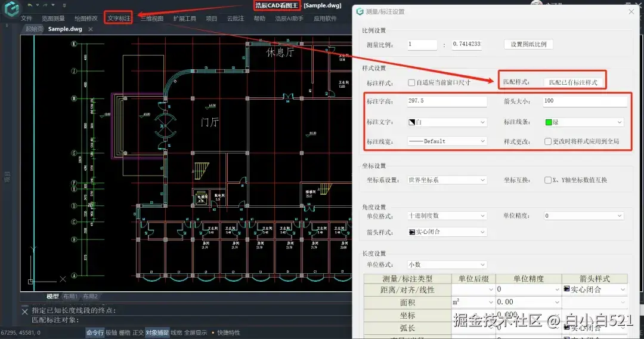The image size is (644, 339).
Task: Open the 文字标注 menu
Action: click(x=119, y=18)
